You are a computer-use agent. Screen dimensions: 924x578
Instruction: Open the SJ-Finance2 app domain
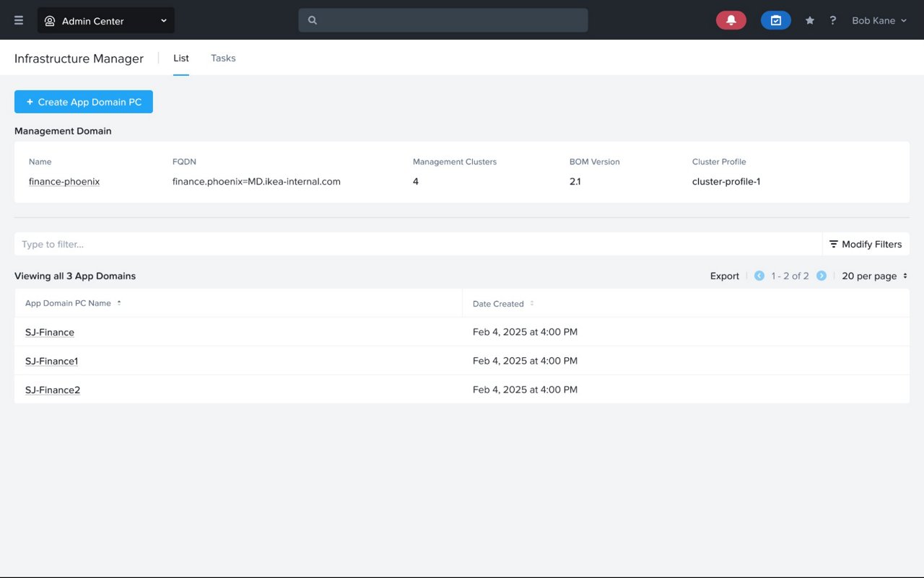(53, 390)
